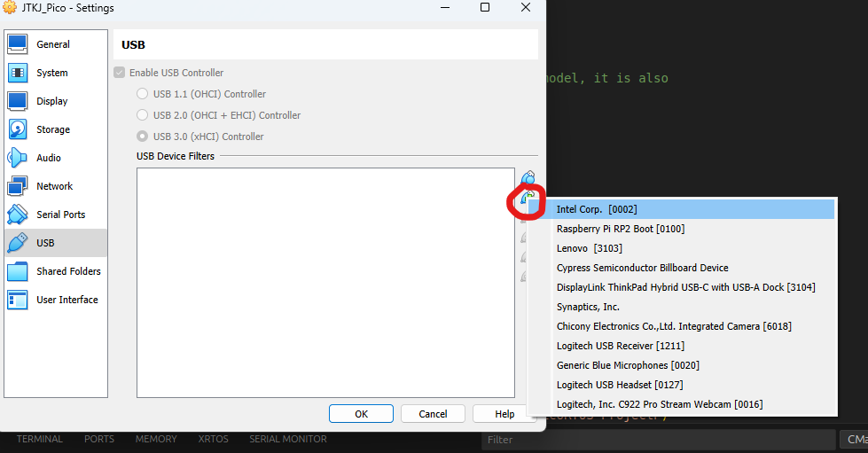Open Shared Folders settings

click(56, 271)
